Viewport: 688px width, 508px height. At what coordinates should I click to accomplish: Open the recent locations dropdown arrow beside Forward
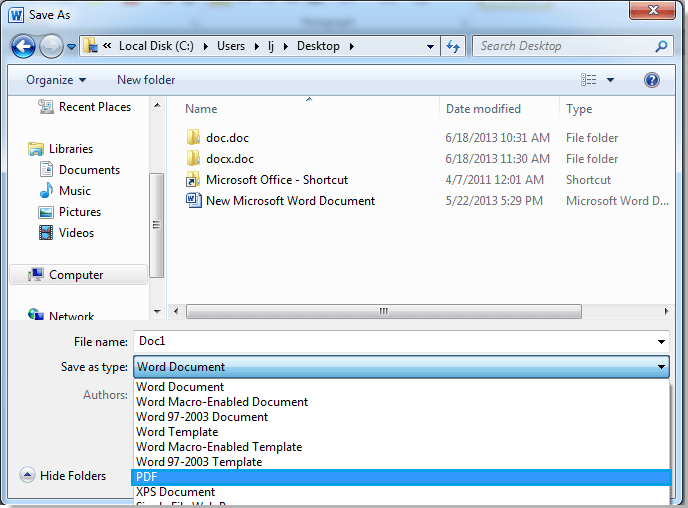point(72,46)
